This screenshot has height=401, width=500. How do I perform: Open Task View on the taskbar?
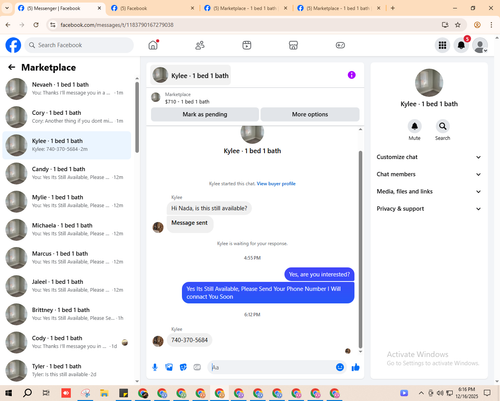pyautogui.click(x=46, y=393)
